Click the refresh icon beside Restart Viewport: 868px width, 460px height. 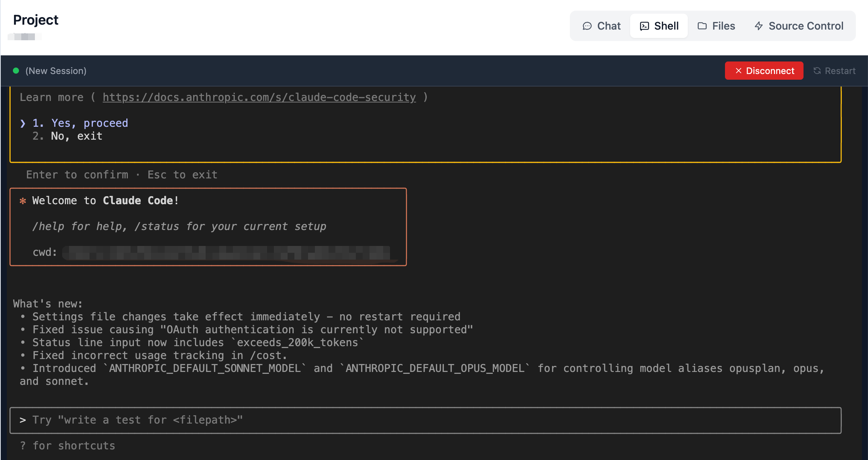pyautogui.click(x=817, y=71)
